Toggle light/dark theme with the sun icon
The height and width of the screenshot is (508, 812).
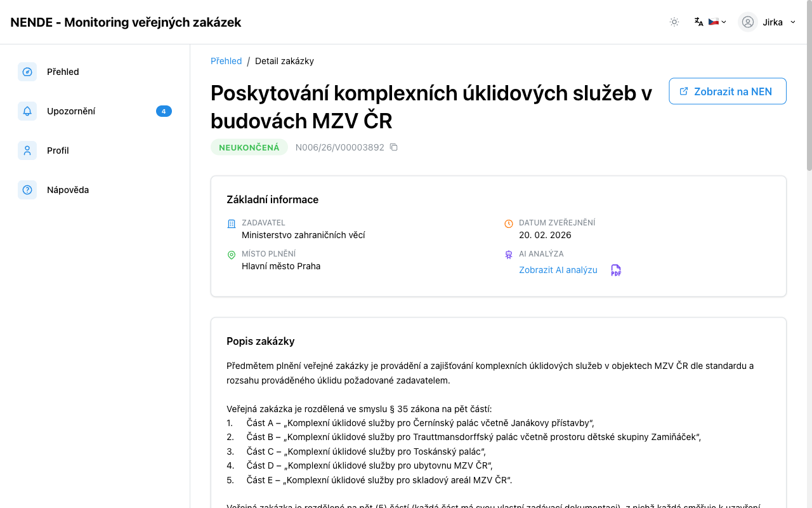coord(674,22)
